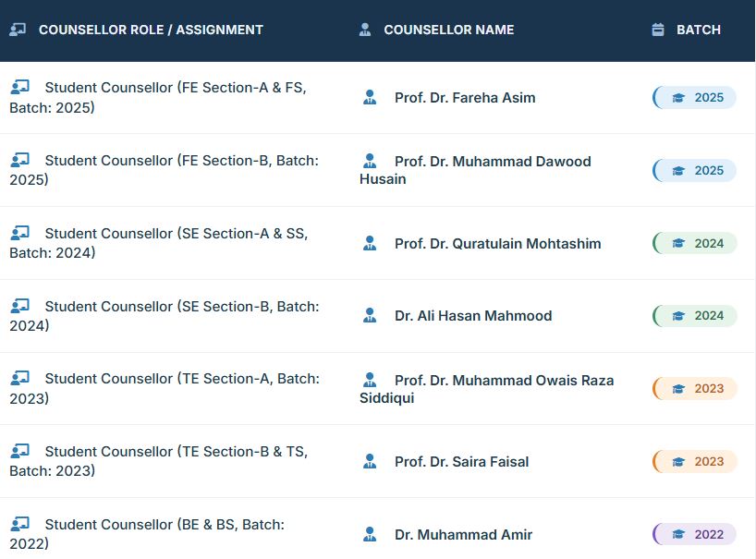The width and height of the screenshot is (756, 559).
Task: Click the purple 2022 batch badge
Action: click(x=696, y=534)
